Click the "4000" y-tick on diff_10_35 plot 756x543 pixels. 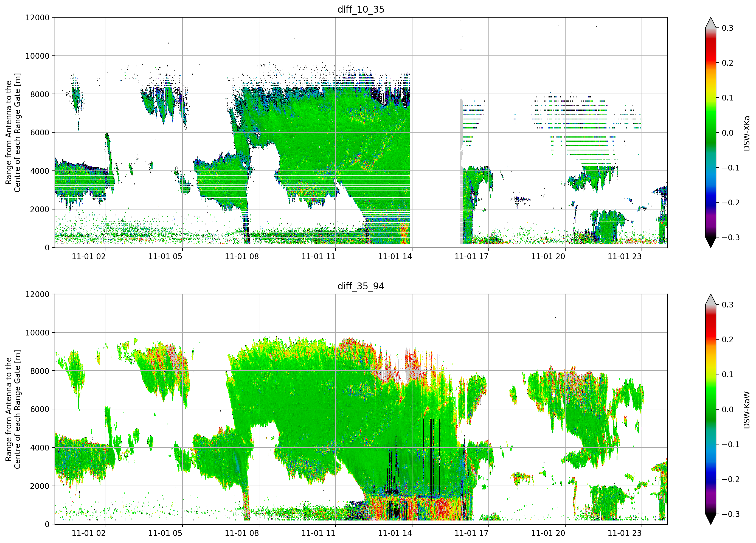[40, 171]
